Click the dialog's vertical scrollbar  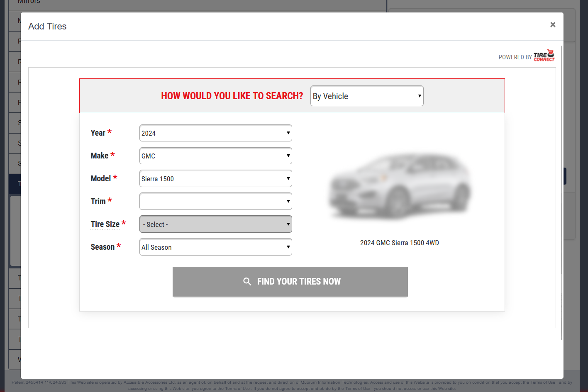click(562, 193)
